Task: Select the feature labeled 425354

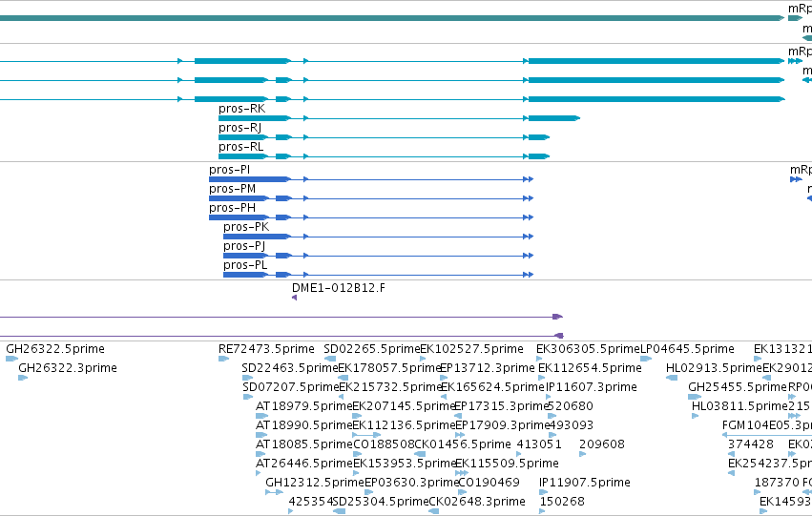Action: pos(311,502)
